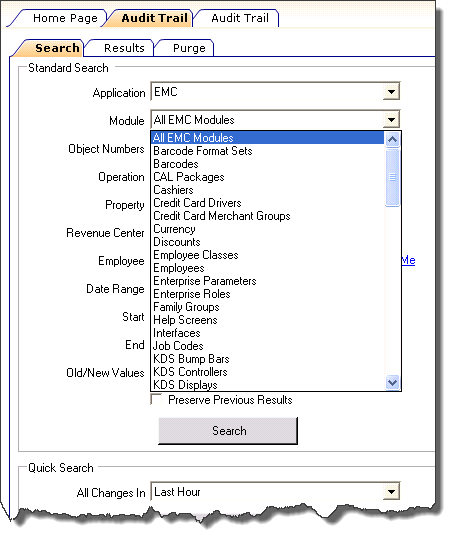Expand the Application dropdown arrow

(391, 92)
